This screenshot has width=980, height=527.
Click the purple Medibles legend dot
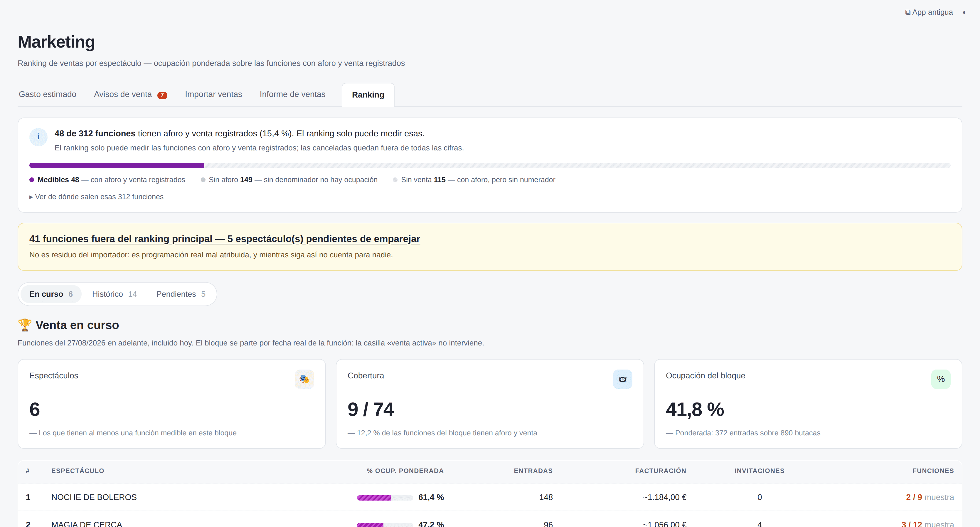pyautogui.click(x=32, y=180)
